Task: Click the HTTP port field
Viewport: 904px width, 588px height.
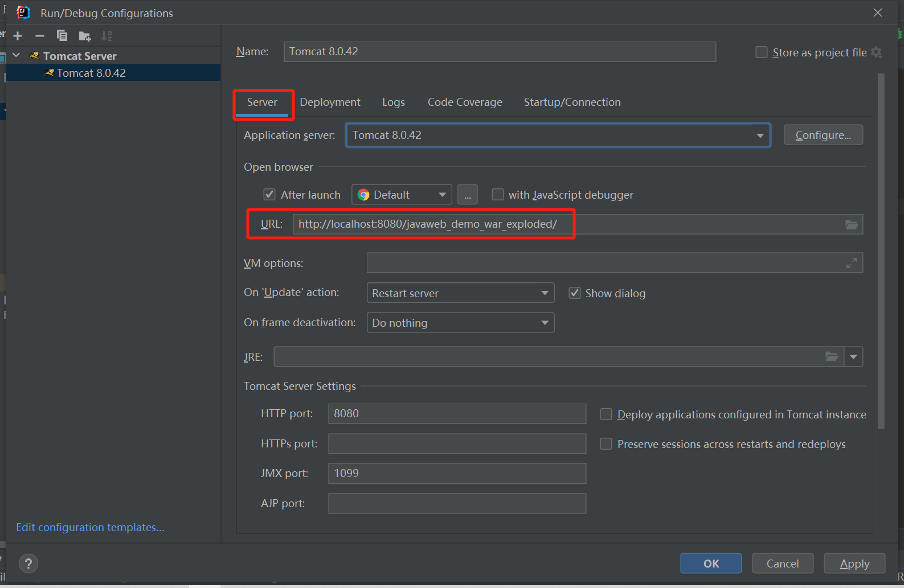Action: [x=457, y=414]
